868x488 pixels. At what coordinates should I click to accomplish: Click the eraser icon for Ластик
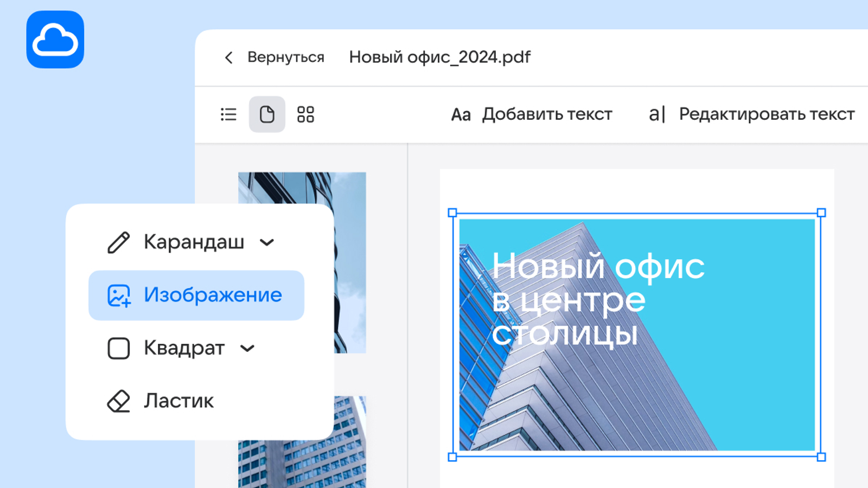(119, 401)
